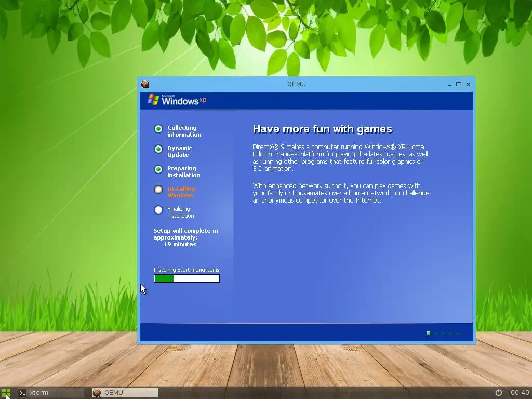This screenshot has width=532, height=399.
Task: Click the 'Finalizing installation' label
Action: click(180, 212)
